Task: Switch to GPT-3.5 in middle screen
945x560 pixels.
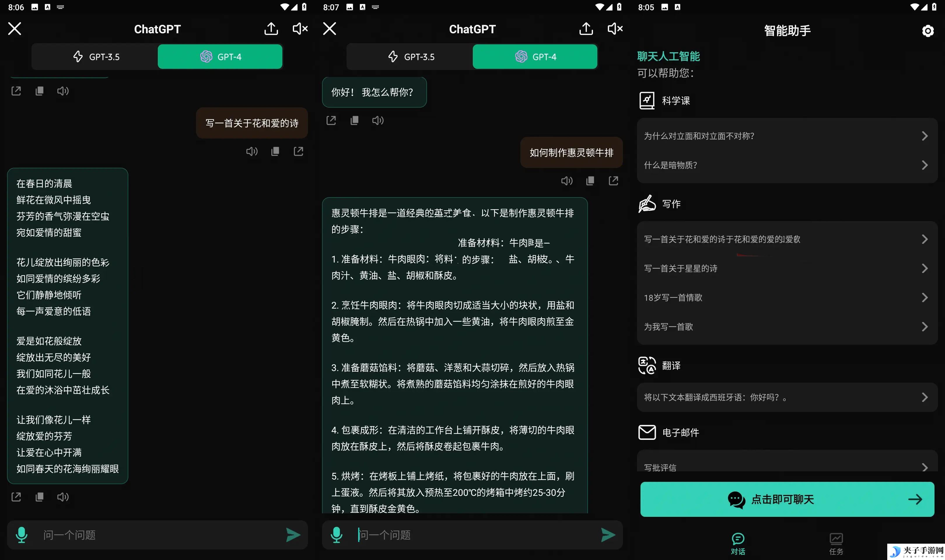Action: (x=410, y=57)
